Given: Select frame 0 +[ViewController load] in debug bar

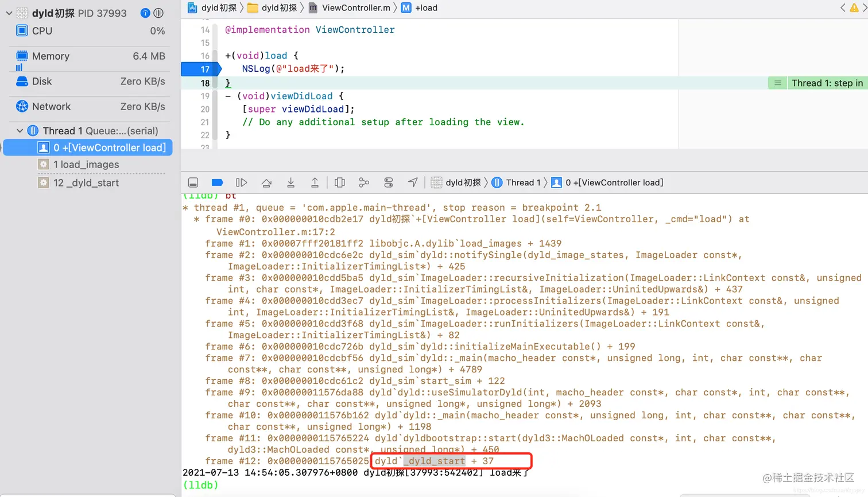Looking at the screenshot, I should pos(607,183).
